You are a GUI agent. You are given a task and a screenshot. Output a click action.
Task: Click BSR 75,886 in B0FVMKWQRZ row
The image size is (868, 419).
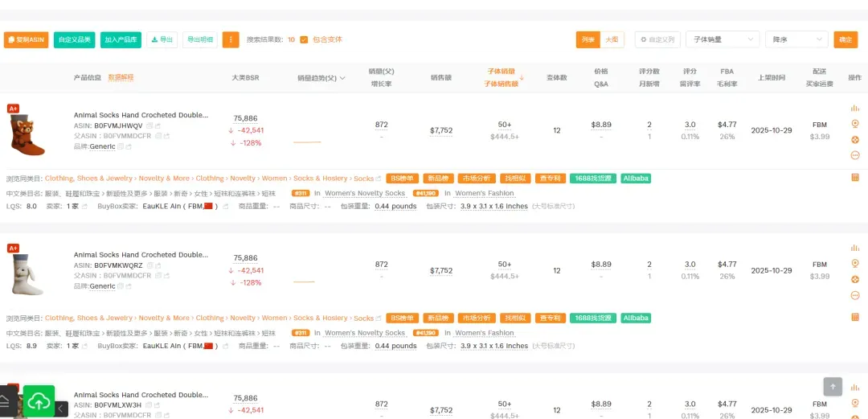pos(245,257)
